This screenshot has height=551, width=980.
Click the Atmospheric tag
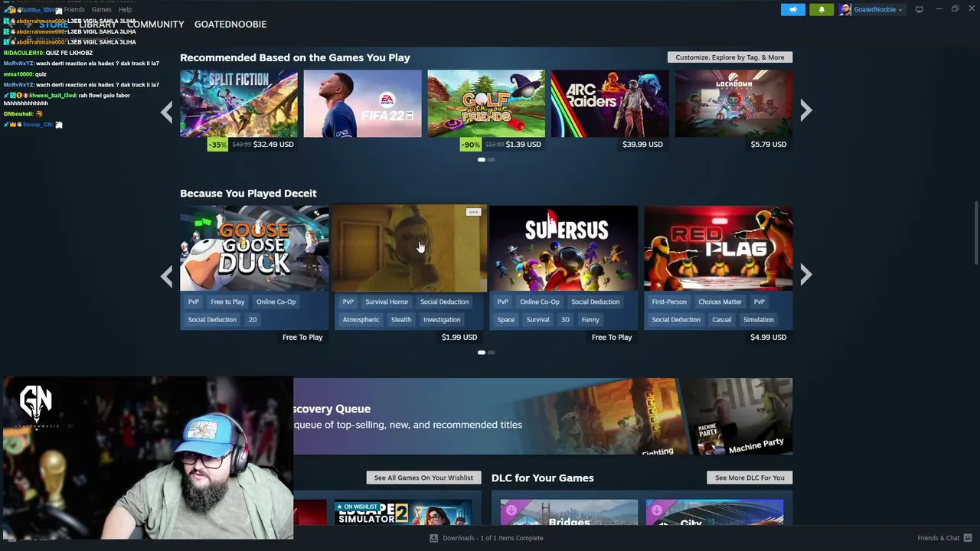pos(361,320)
